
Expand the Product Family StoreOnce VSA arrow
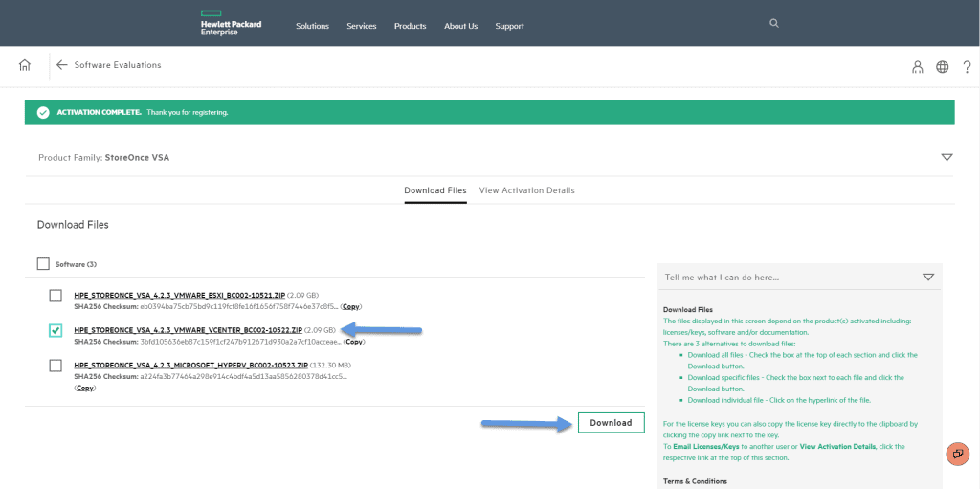tap(947, 158)
